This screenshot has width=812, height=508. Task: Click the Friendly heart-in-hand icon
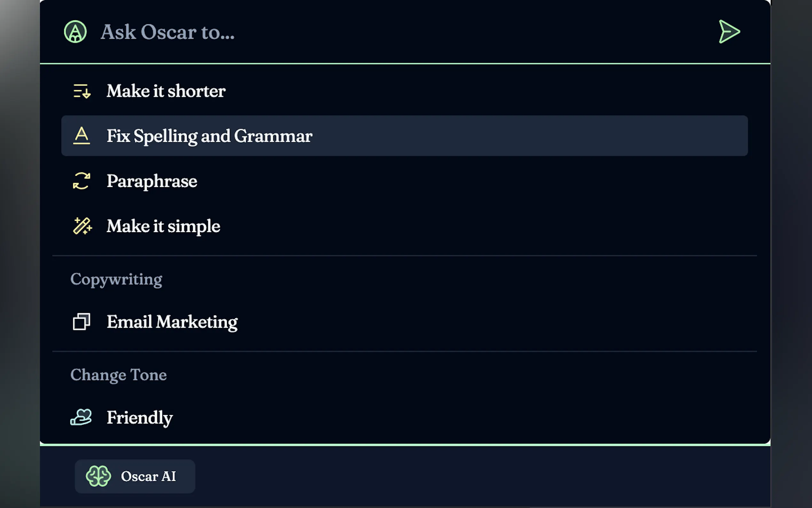[x=81, y=417]
